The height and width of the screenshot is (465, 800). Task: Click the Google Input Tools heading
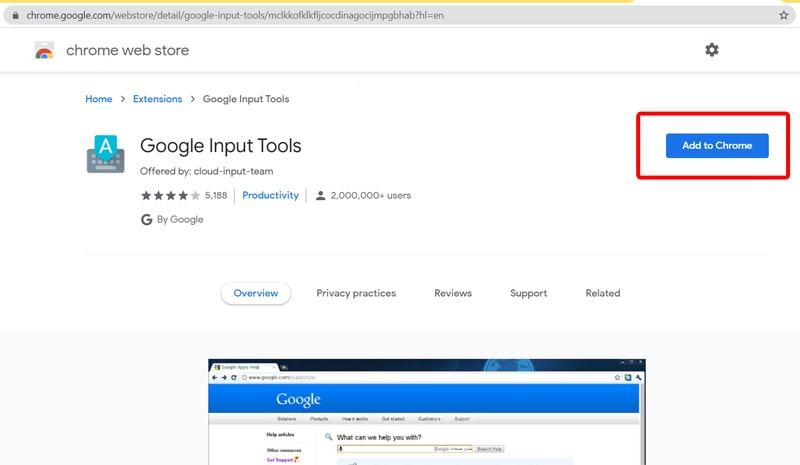pyautogui.click(x=220, y=145)
